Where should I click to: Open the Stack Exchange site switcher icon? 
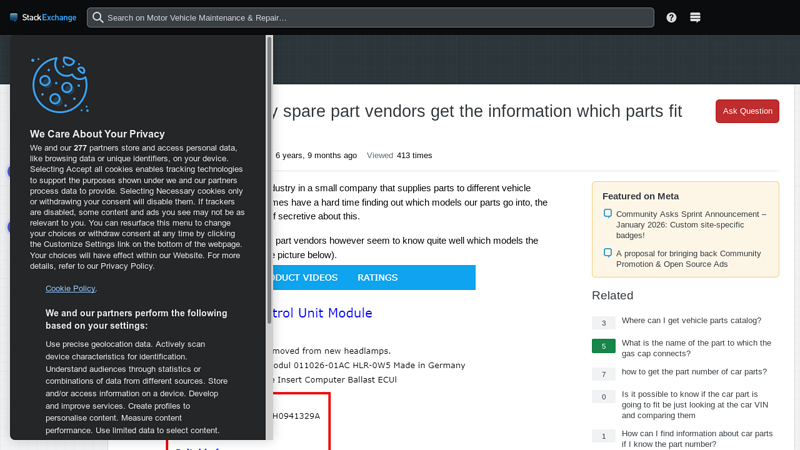695,17
